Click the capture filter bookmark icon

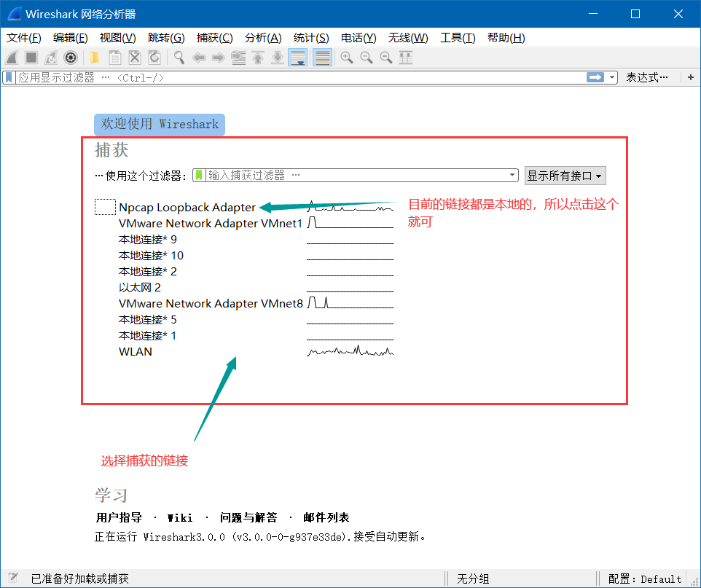pyautogui.click(x=199, y=176)
